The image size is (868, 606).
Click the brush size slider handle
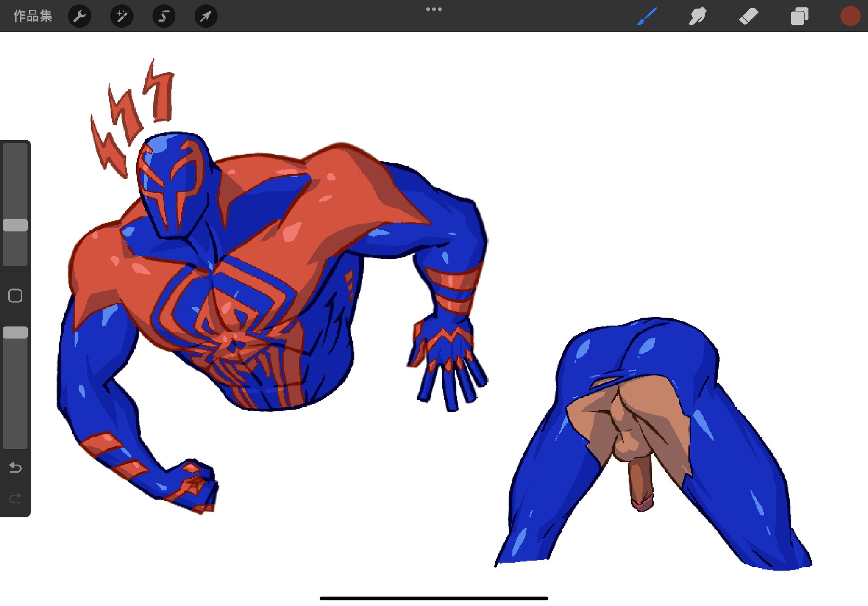pos(15,225)
